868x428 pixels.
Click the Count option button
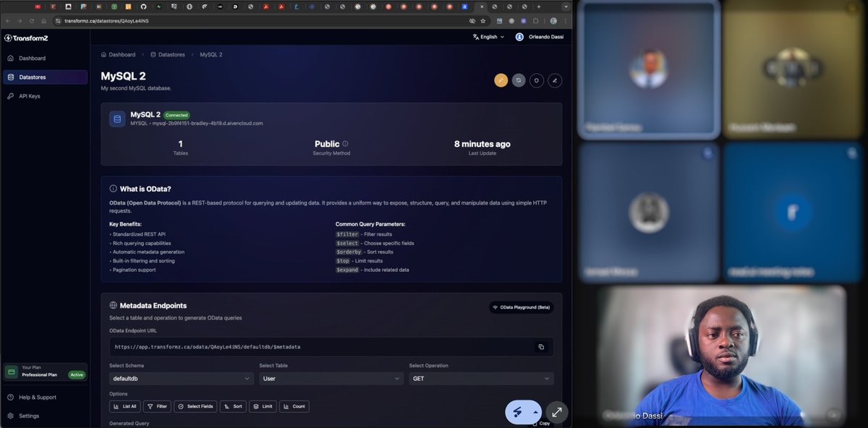pos(294,406)
